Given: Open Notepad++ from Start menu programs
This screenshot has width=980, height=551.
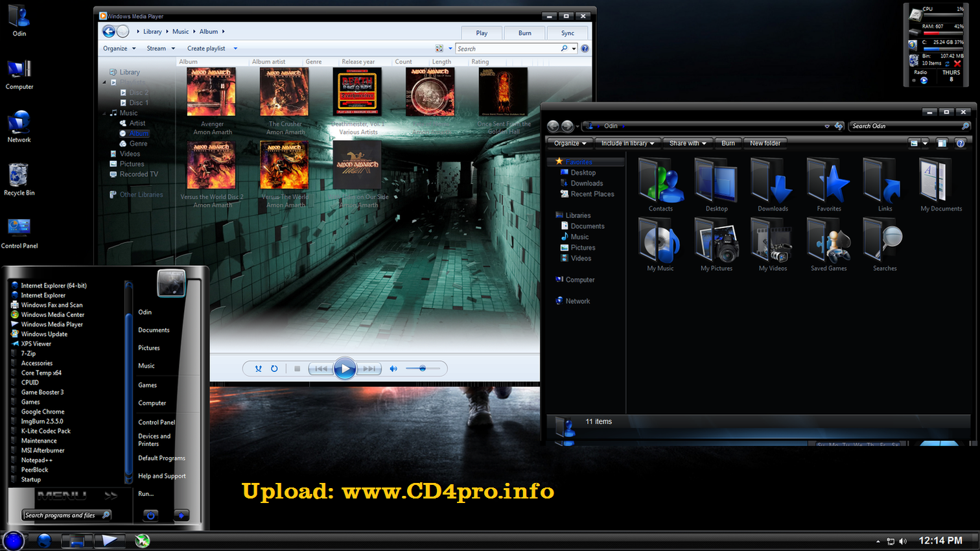Looking at the screenshot, I should click(x=37, y=460).
